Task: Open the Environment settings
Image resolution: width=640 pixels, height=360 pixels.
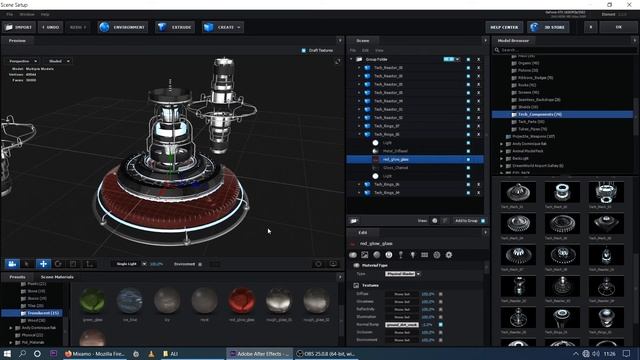Action: (123, 27)
